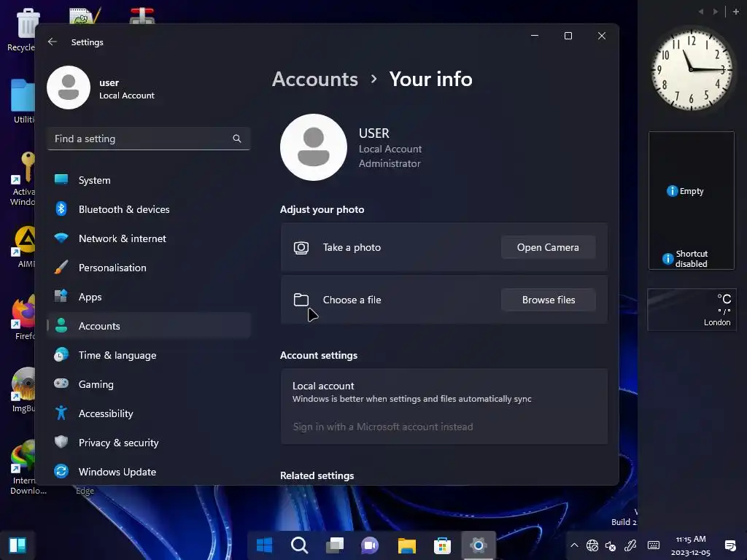747x560 pixels.
Task: Click the pen tray icon
Action: (x=630, y=545)
